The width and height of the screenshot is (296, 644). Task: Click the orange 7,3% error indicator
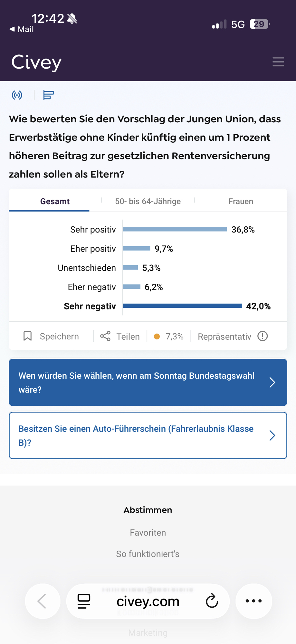pos(157,336)
